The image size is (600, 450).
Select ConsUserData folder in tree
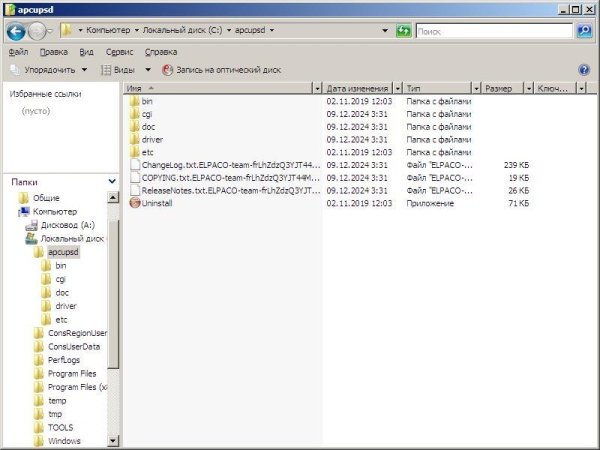(74, 347)
